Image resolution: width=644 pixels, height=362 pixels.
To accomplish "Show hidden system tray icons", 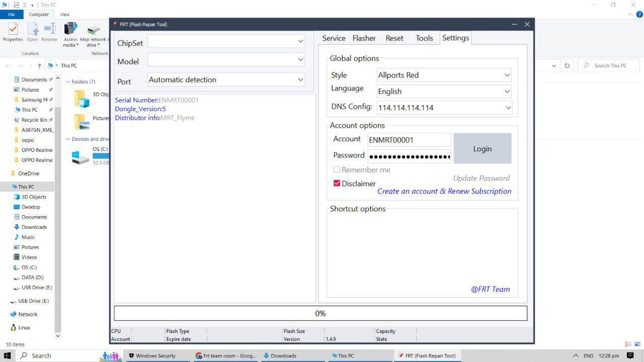I will click(x=576, y=356).
